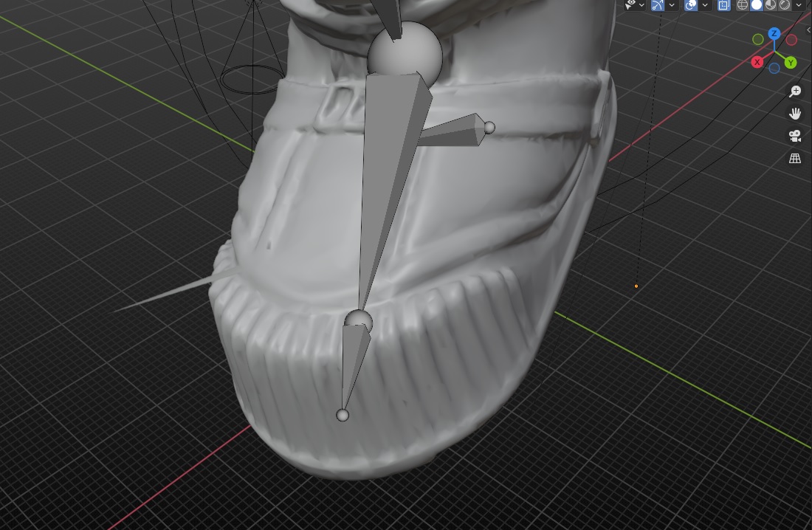
Task: Click the red X axis on gizmo
Action: pos(757,63)
